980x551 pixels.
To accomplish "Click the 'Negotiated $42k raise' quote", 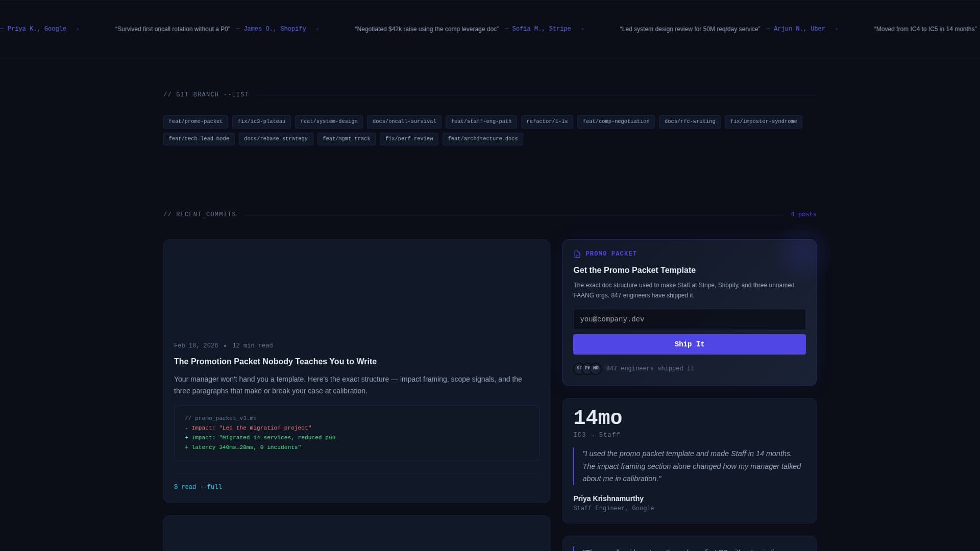I will tap(427, 29).
